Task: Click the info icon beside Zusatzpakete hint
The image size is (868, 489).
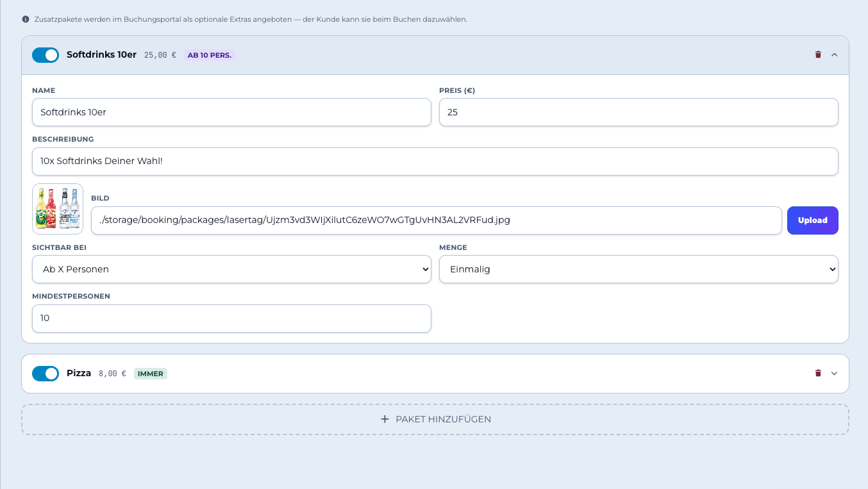Action: (x=26, y=19)
